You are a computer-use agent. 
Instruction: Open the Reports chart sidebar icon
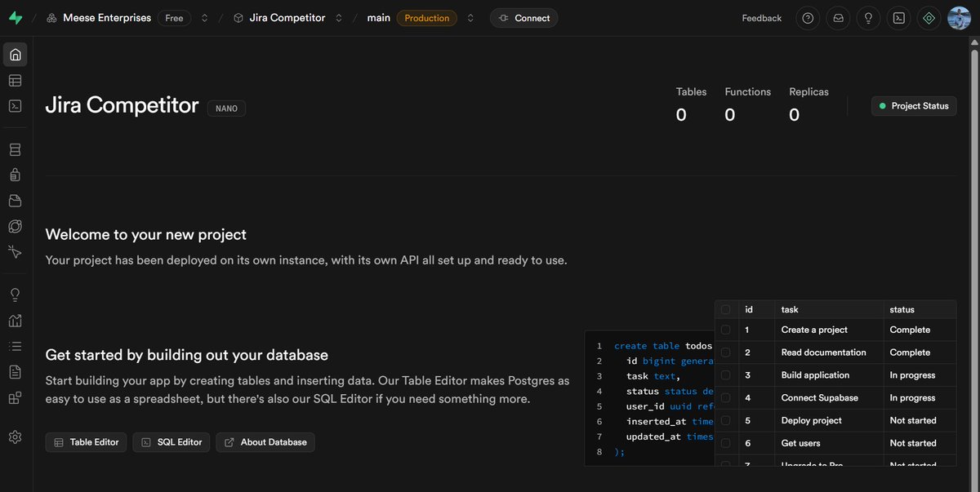(x=15, y=321)
